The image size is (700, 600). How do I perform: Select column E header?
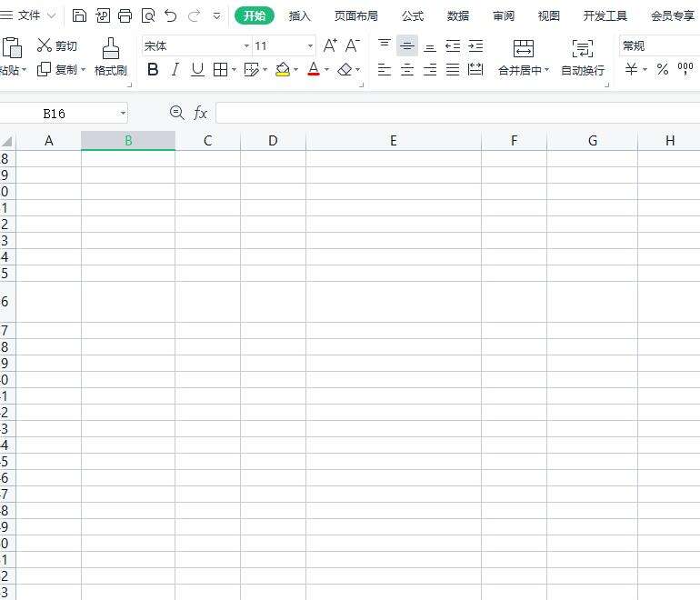click(394, 141)
